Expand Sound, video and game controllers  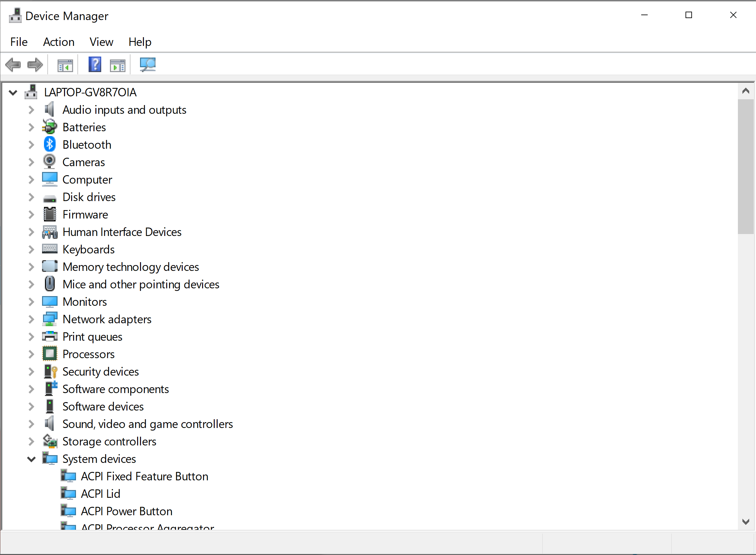coord(31,424)
